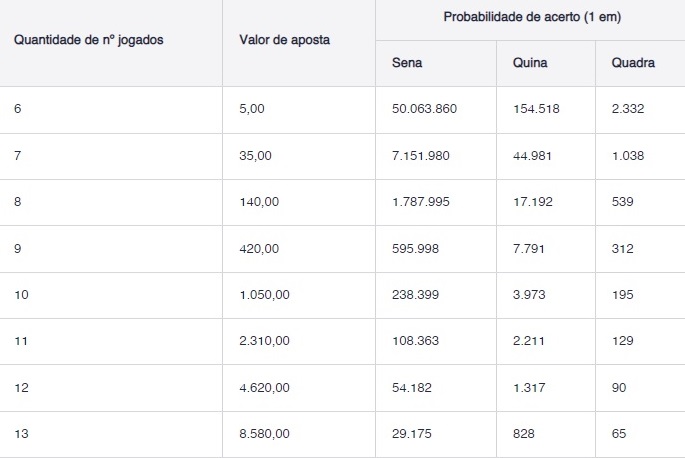The width and height of the screenshot is (685, 458).
Task: Select the 'Sena' column header
Action: point(408,63)
